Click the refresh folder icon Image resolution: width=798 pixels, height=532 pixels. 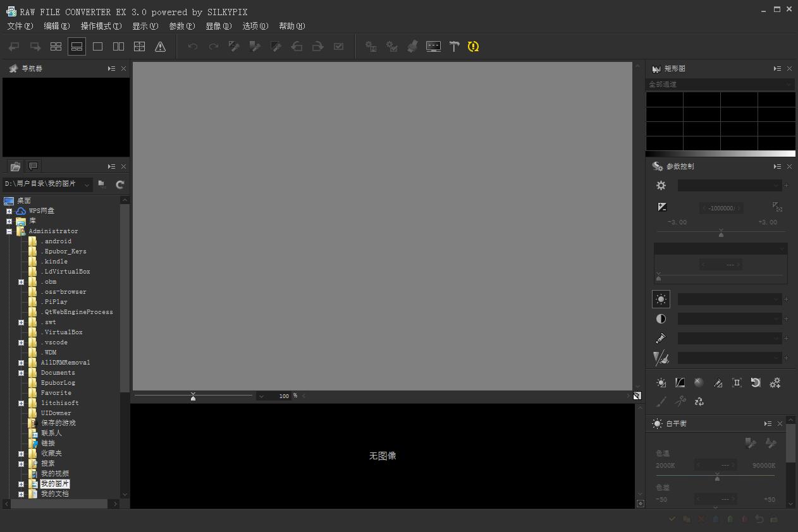(120, 184)
